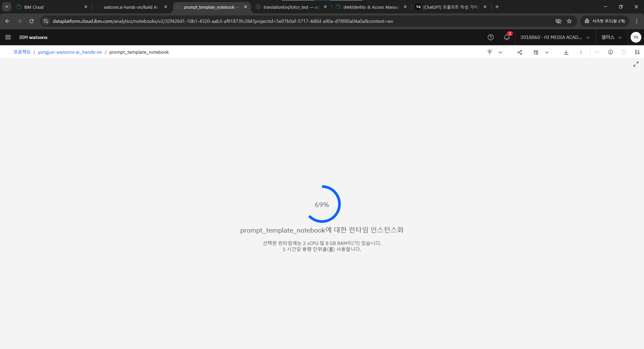The height and width of the screenshot is (349, 644).
Task: Click the 시크릿 모드 incognito indicator
Action: coord(605,21)
